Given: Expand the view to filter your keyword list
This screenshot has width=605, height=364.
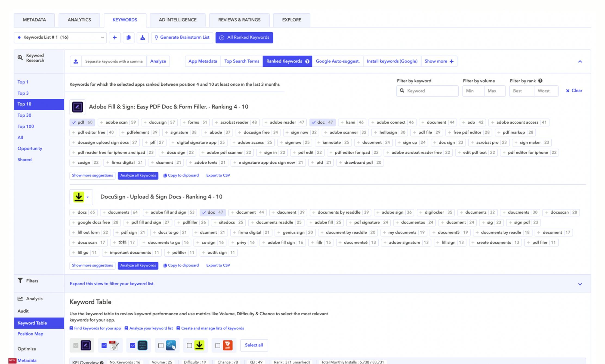Looking at the screenshot, I should click(x=112, y=284).
